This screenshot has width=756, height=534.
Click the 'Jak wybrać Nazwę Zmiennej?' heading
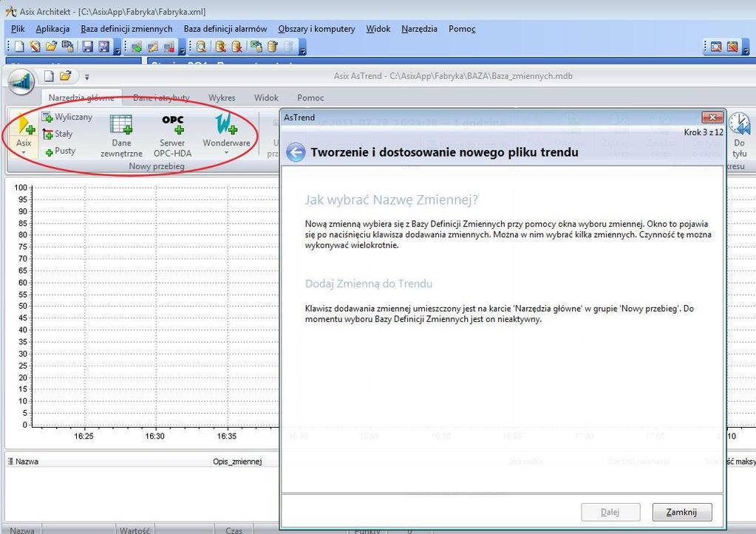point(391,199)
